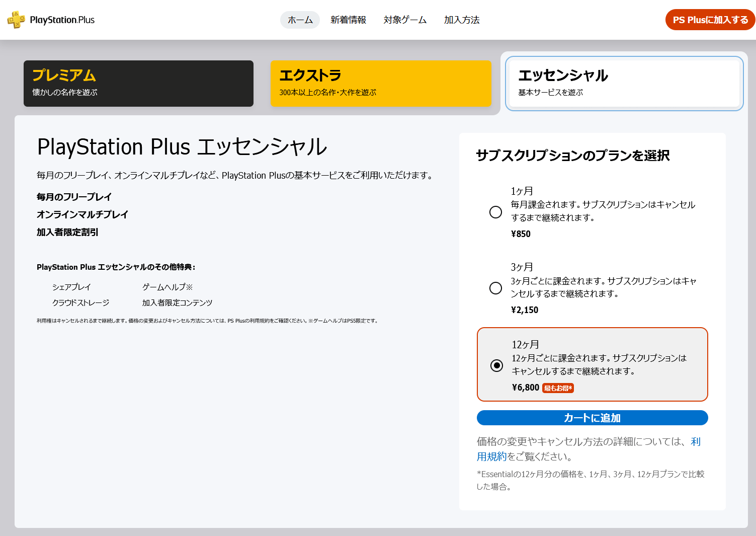Click the PlayStation Plus エッセンシャル heading
This screenshot has height=536, width=756.
click(x=182, y=147)
